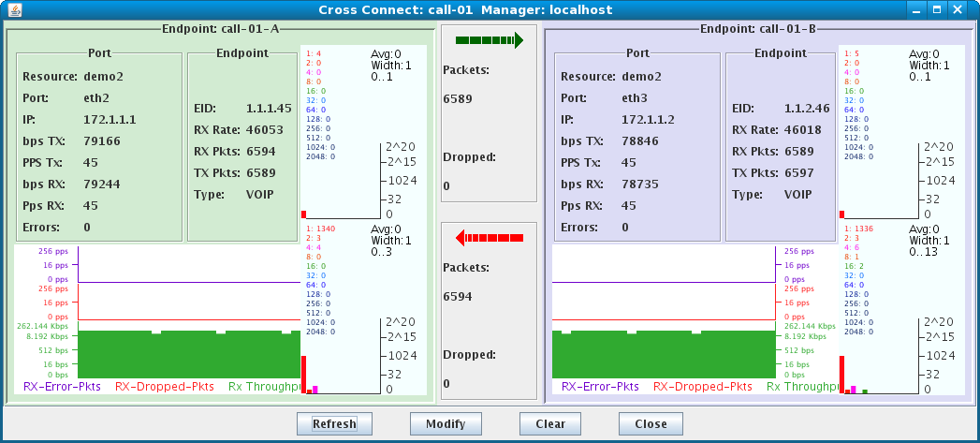Close window using title bar X

point(958,9)
